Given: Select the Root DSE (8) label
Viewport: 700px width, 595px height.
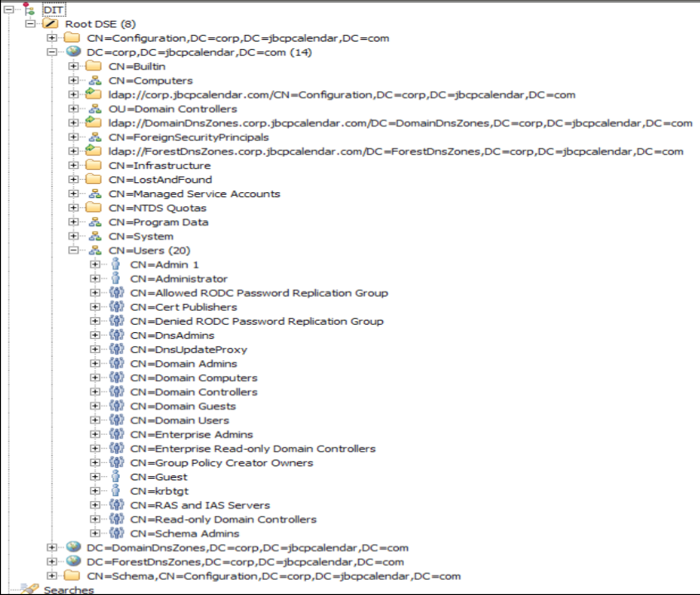Looking at the screenshot, I should pos(100,24).
